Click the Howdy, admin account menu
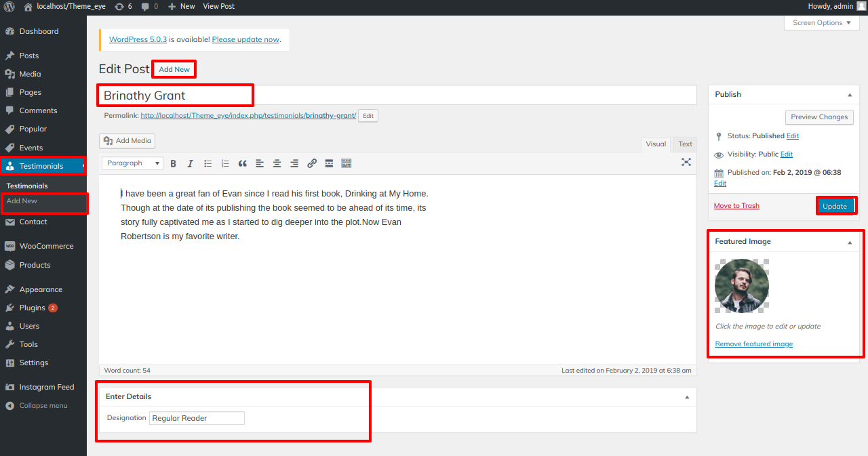The image size is (868, 456). 836,7
